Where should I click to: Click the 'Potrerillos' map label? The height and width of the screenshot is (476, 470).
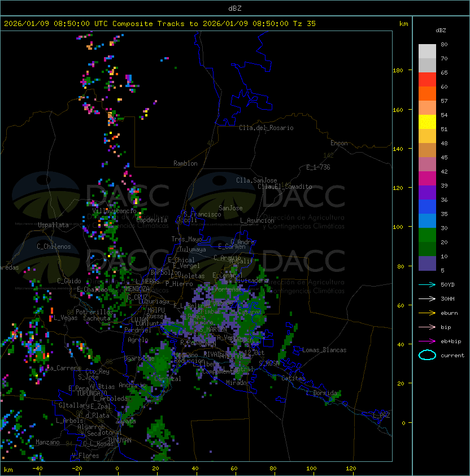coord(94,311)
